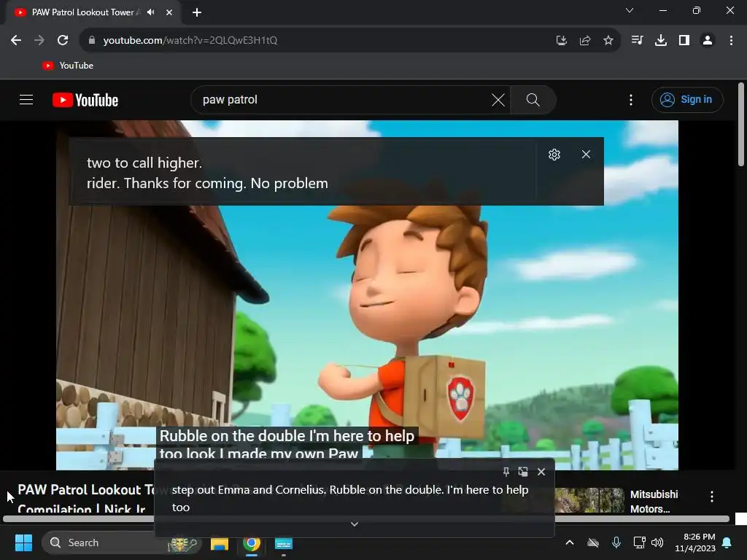
Task: Open the clock showing 8:26 PM
Action: (x=695, y=542)
